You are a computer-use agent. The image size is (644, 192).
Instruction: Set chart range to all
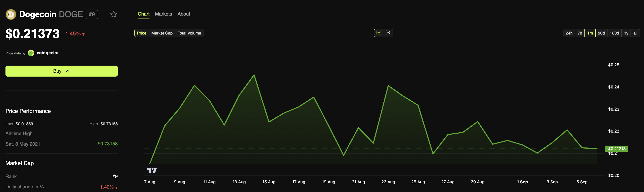635,33
